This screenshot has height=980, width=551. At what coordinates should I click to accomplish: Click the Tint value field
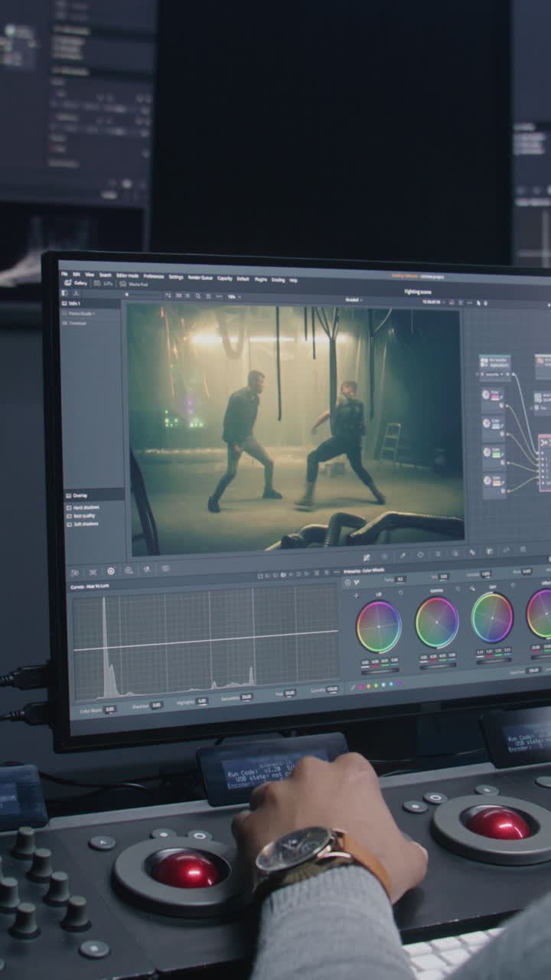pyautogui.click(x=443, y=577)
